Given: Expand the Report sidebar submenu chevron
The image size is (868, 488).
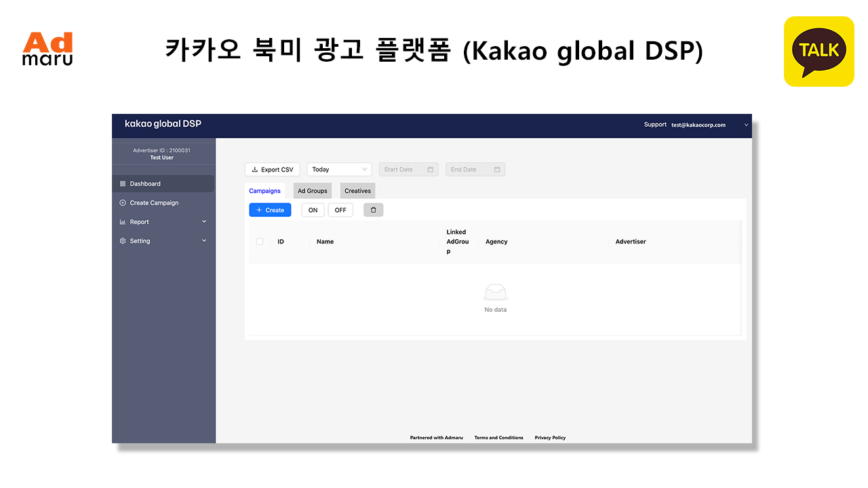Looking at the screenshot, I should [204, 222].
